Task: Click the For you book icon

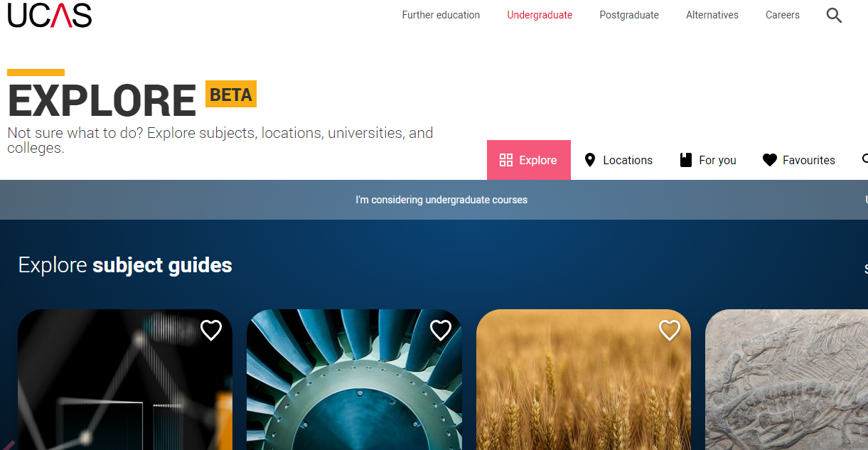Action: coord(686,160)
